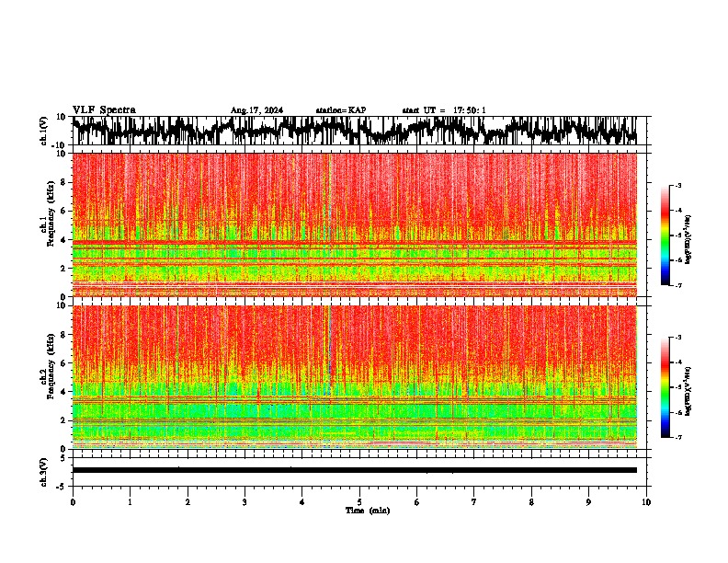Click the time axis tick label "10"
Screen dimensions: 728x563
pos(646,502)
